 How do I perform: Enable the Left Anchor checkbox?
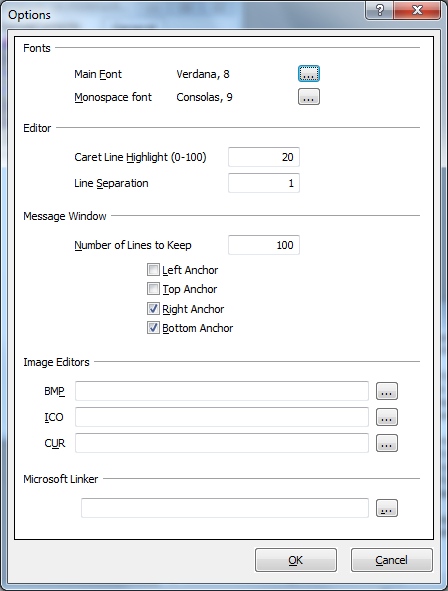point(153,270)
